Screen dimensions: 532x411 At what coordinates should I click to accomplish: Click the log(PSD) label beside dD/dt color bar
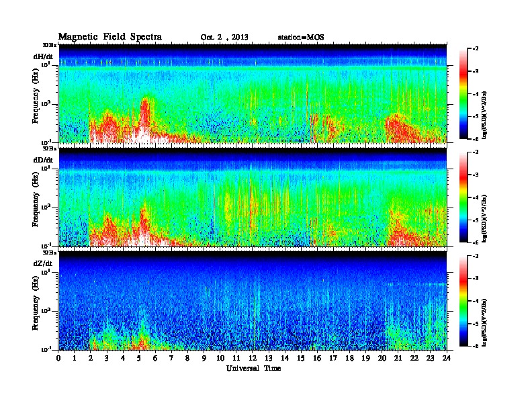(485, 218)
